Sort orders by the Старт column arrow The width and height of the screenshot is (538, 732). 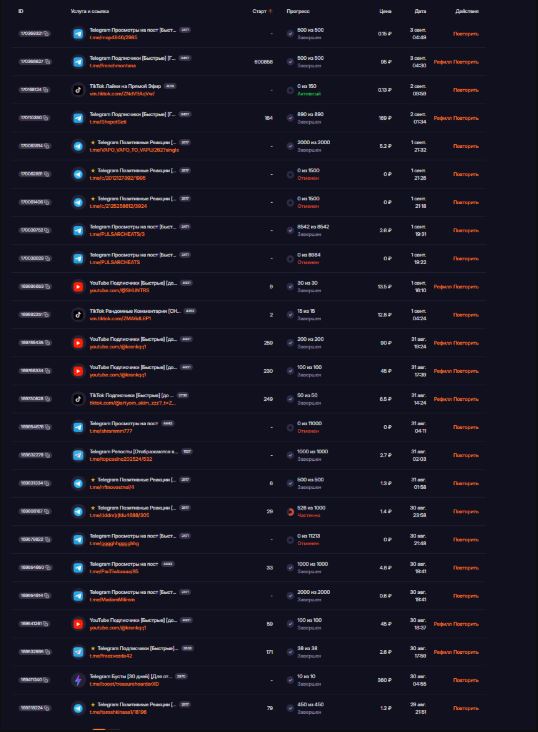tap(270, 11)
